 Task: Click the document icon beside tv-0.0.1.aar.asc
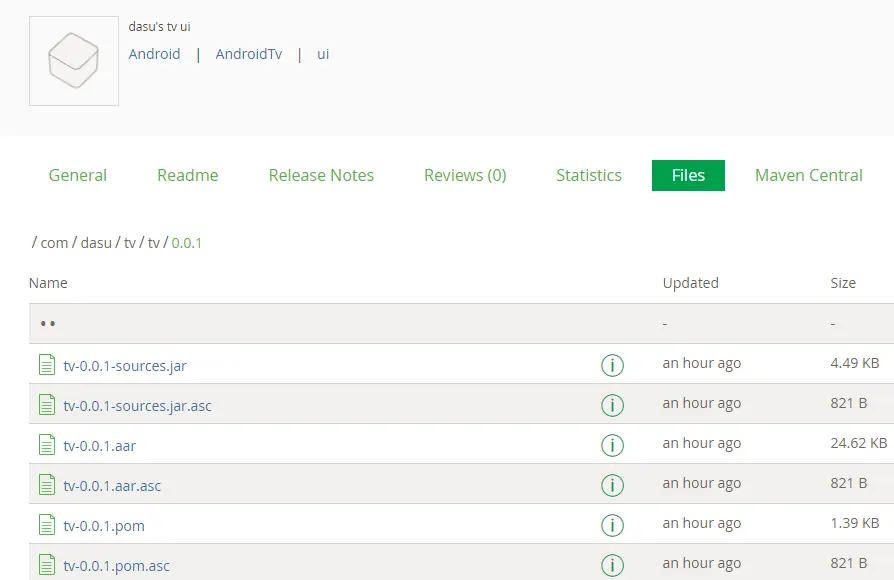point(47,485)
